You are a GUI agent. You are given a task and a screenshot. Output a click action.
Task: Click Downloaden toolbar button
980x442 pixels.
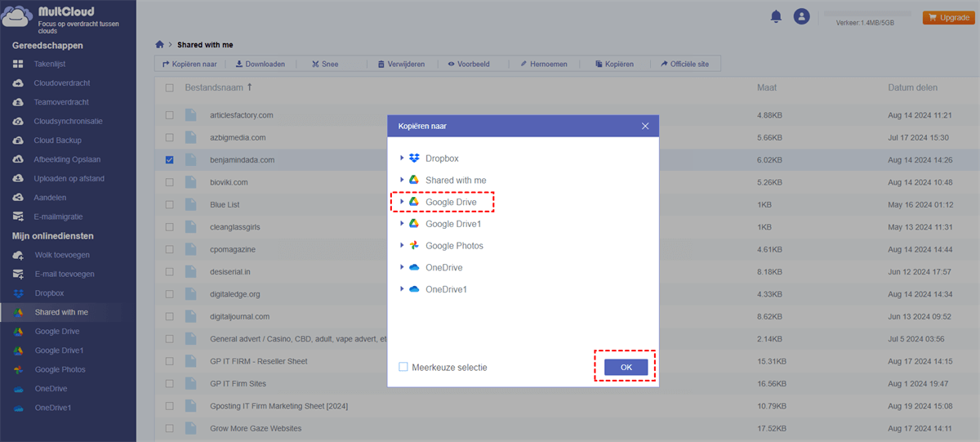coord(261,64)
